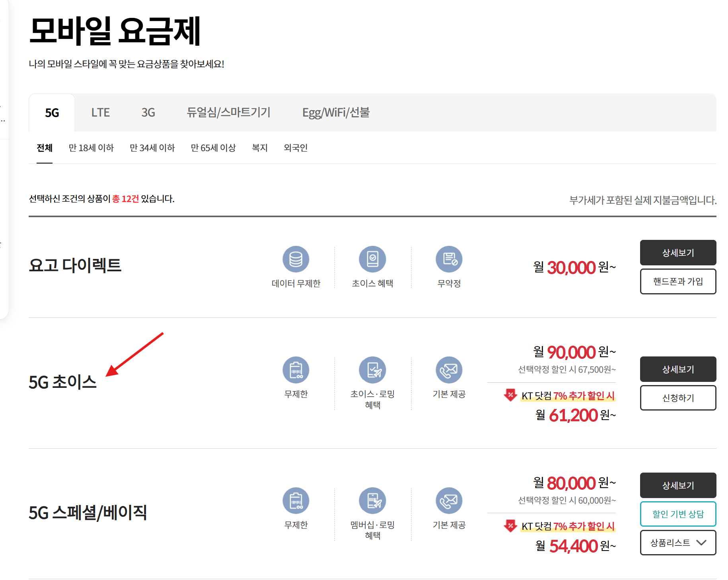Viewport: 728px width, 580px height.
Task: Open the 5G 초이스 plan title
Action: [62, 382]
